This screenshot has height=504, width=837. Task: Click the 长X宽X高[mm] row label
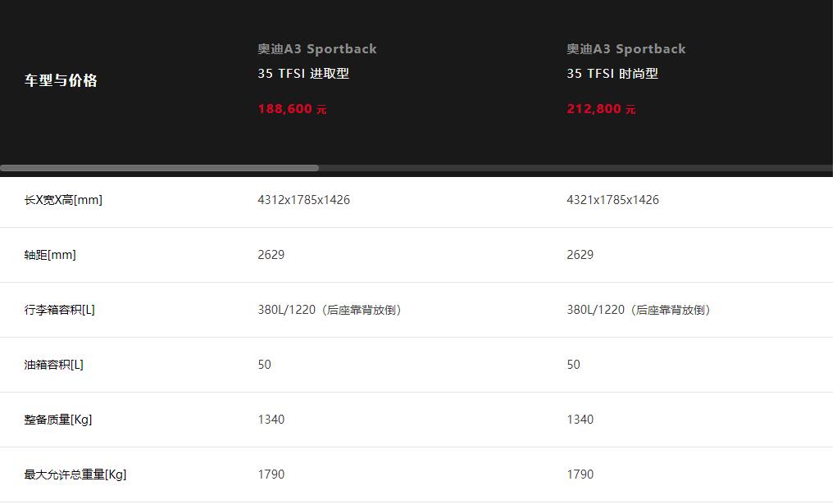tap(63, 200)
